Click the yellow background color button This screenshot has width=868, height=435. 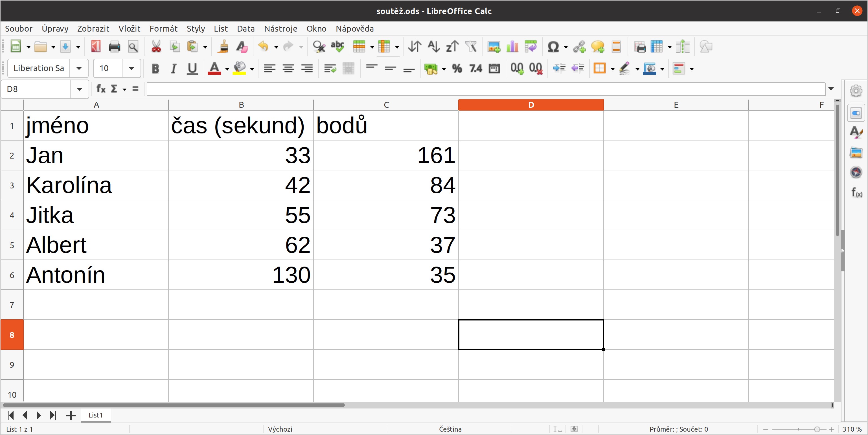click(x=240, y=69)
